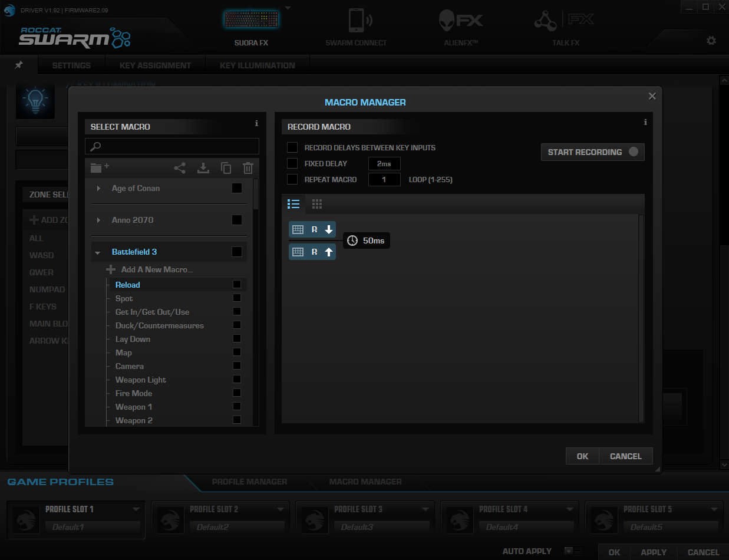Open the Profile Slot 2 dropdown
The width and height of the screenshot is (729, 560).
281,509
